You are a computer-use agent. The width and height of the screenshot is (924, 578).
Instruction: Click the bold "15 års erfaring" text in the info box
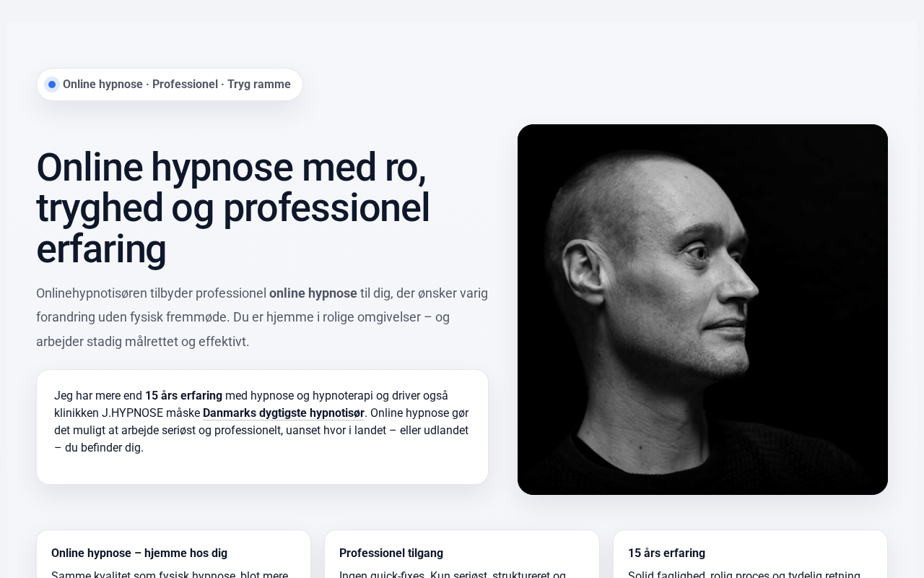[183, 396]
